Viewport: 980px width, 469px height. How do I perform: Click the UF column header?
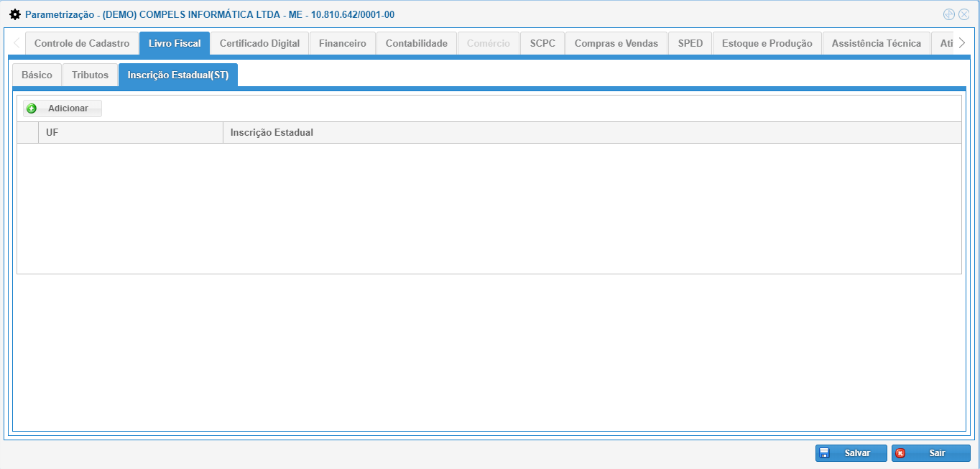[x=131, y=133]
